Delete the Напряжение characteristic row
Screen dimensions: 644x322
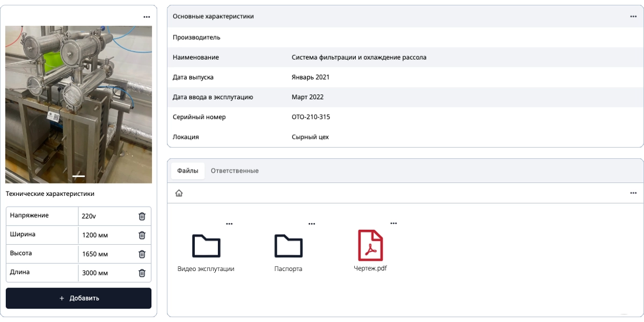pyautogui.click(x=142, y=216)
